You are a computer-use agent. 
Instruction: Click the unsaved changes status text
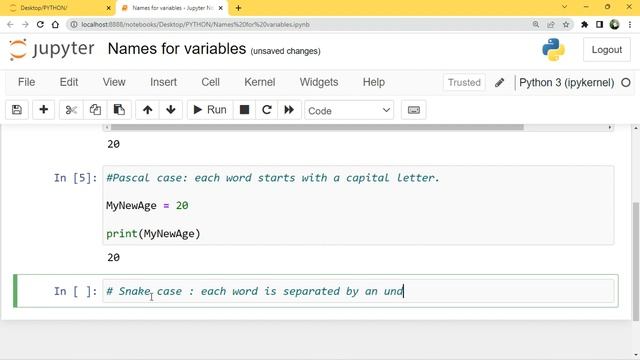tap(285, 51)
